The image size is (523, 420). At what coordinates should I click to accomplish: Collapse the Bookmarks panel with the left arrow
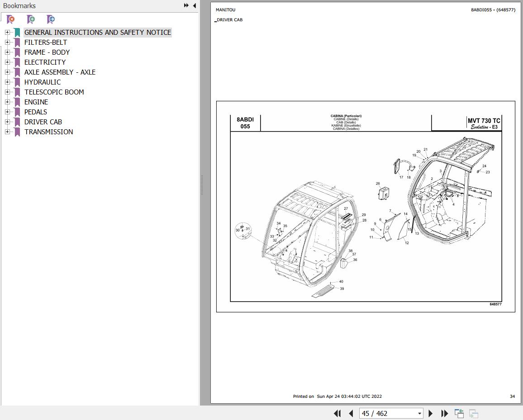click(194, 5)
